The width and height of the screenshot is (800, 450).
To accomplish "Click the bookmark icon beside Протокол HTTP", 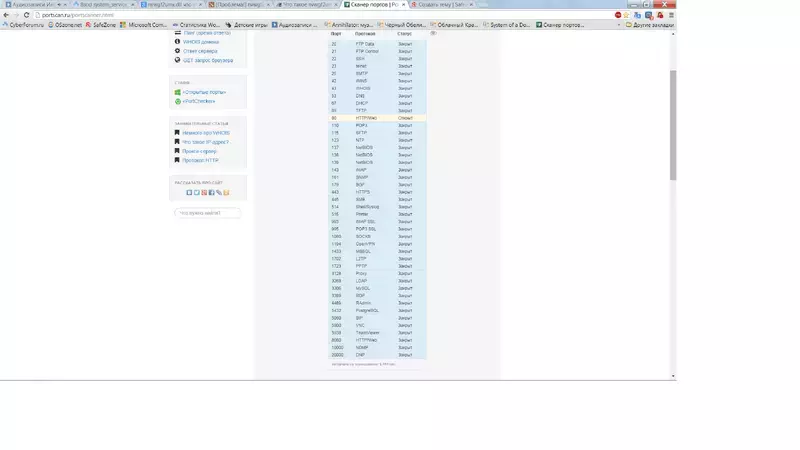I will [177, 160].
